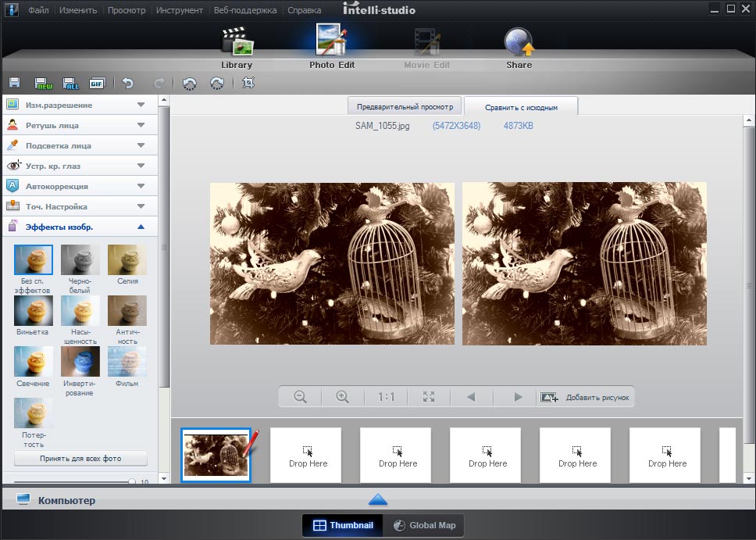756x540 pixels.
Task: Switch to Global Map view
Action: point(424,525)
